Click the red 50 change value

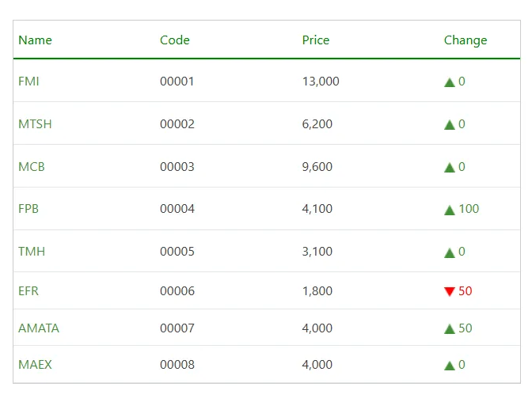[465, 291]
